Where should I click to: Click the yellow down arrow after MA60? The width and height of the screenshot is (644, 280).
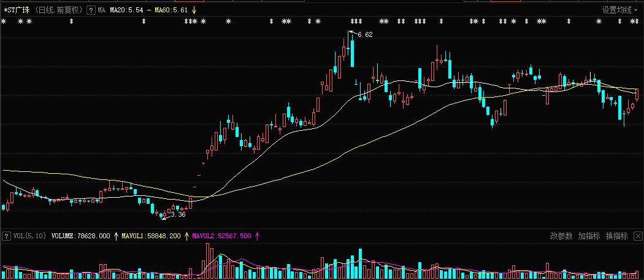pyautogui.click(x=194, y=10)
